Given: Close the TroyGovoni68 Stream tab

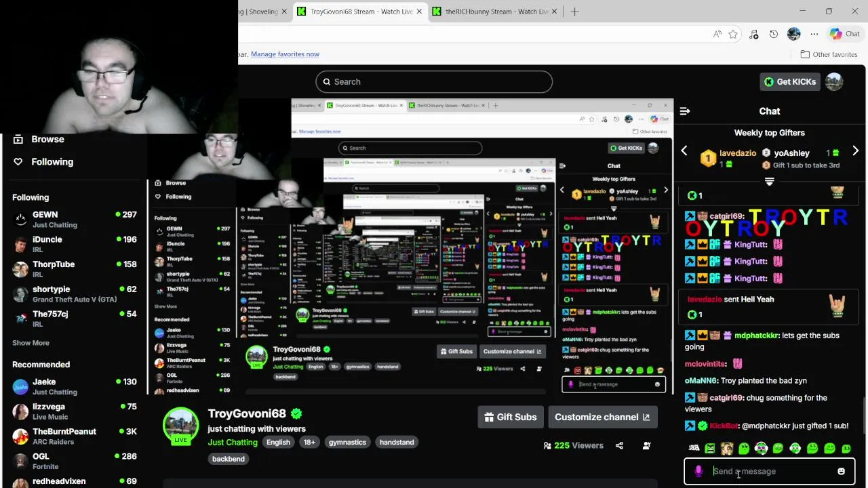Looking at the screenshot, I should click(x=419, y=12).
